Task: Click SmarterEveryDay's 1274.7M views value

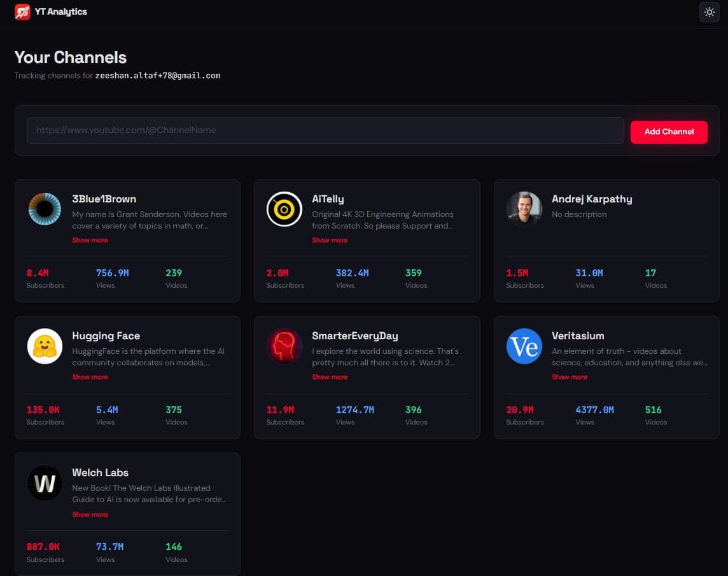Action: (354, 410)
